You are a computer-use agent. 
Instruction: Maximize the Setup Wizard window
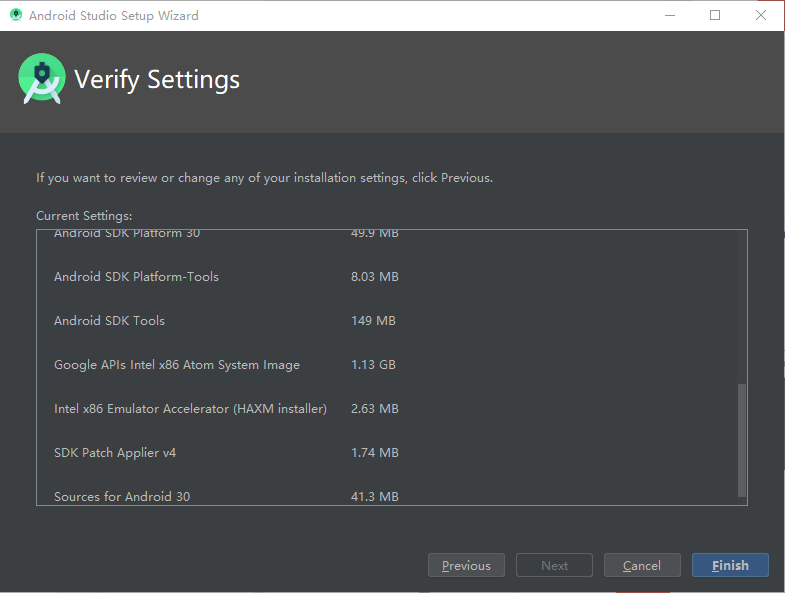coord(715,15)
